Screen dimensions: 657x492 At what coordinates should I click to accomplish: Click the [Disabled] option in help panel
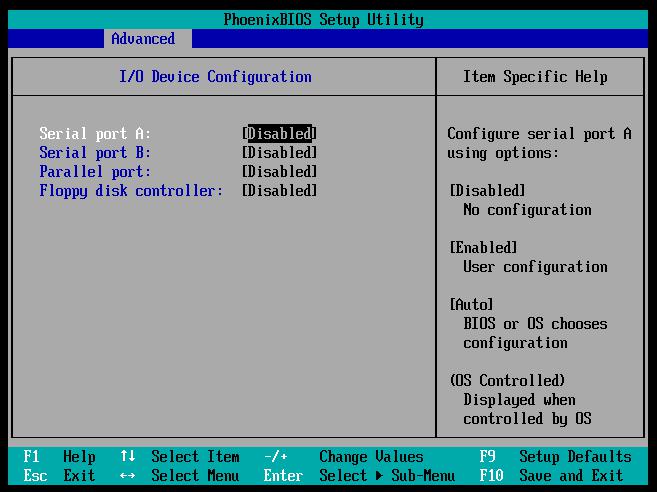tap(487, 191)
